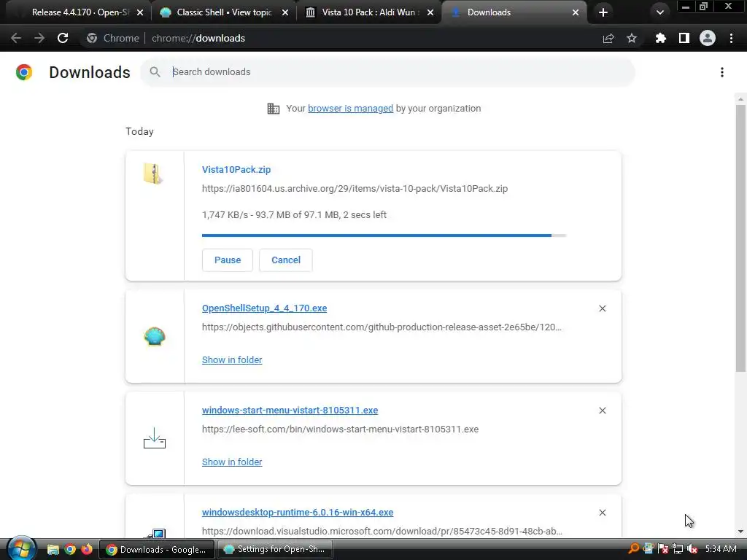
Task: Close the Classic Shell tab
Action: pos(285,12)
